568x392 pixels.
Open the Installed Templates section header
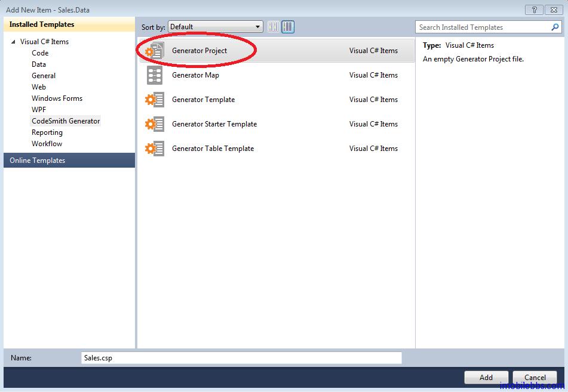[x=42, y=24]
